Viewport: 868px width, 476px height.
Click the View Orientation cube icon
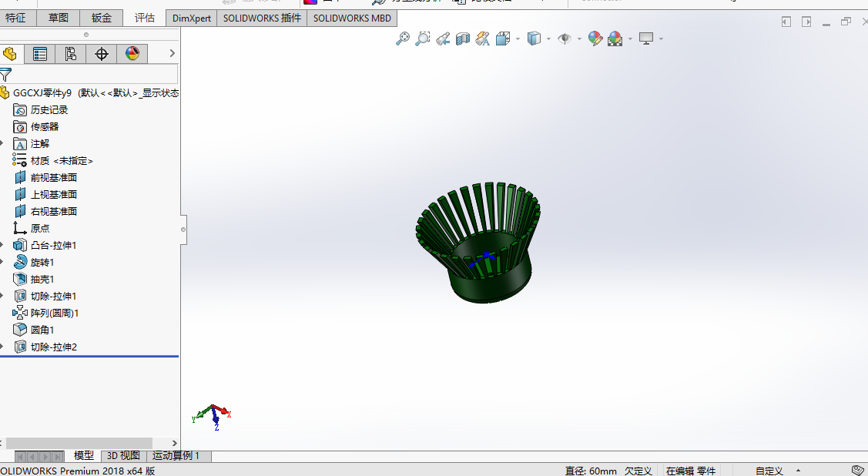[x=503, y=39]
